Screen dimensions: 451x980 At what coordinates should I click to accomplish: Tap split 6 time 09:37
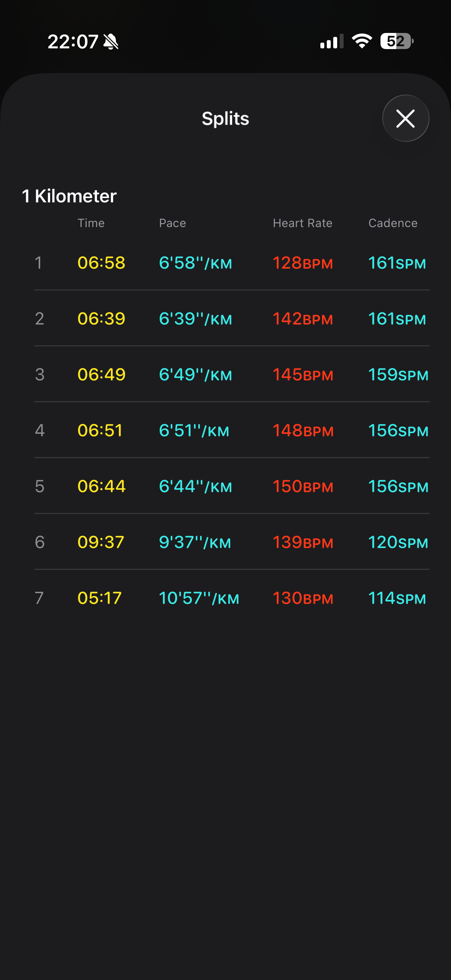[x=101, y=542]
